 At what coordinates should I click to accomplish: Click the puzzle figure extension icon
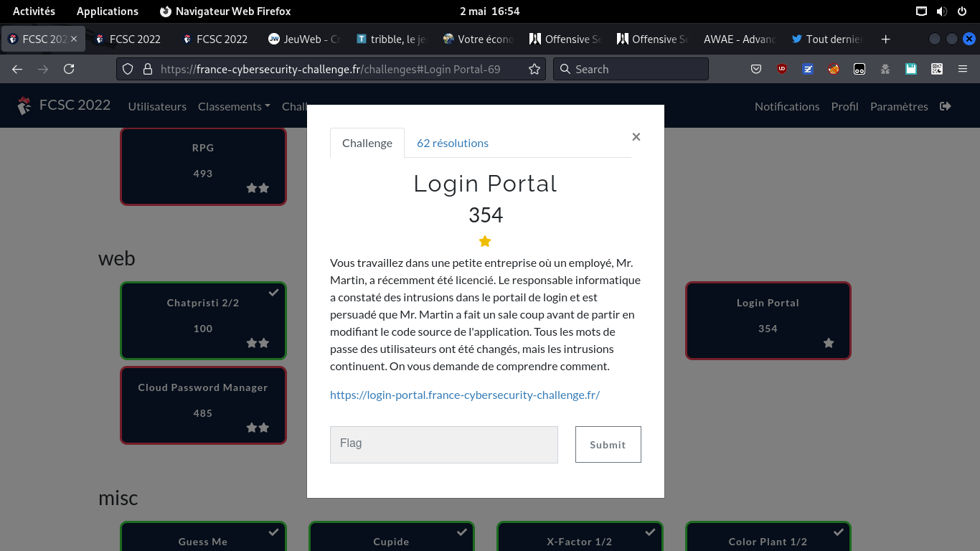click(885, 69)
